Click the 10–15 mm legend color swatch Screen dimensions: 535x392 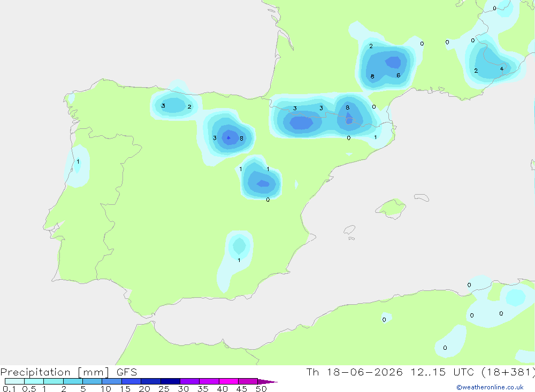pos(112,381)
